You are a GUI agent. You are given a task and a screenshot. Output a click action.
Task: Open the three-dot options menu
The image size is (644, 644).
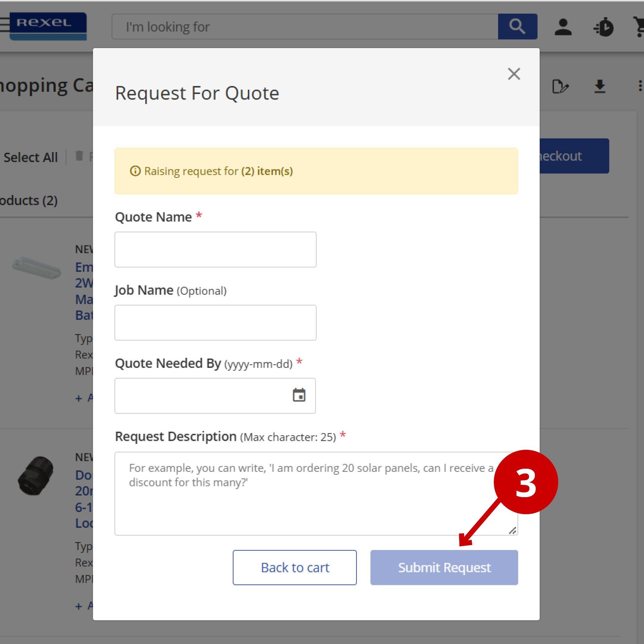(x=640, y=86)
